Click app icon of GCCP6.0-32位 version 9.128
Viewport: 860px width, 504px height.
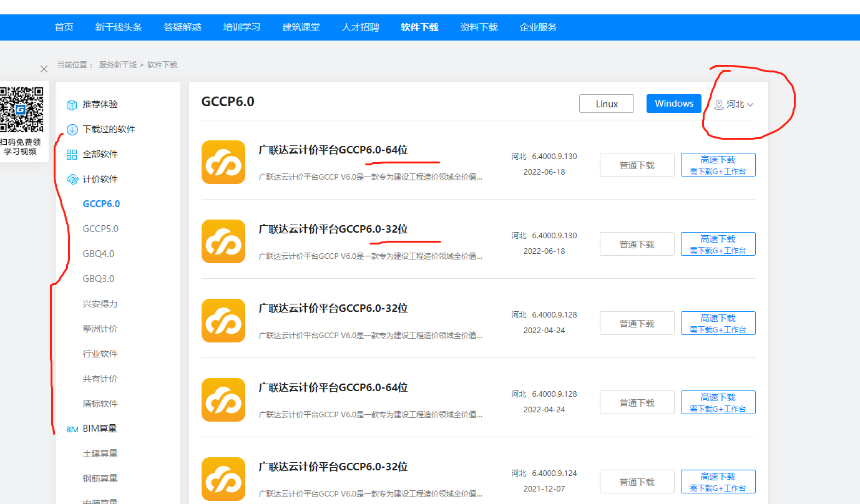click(223, 321)
